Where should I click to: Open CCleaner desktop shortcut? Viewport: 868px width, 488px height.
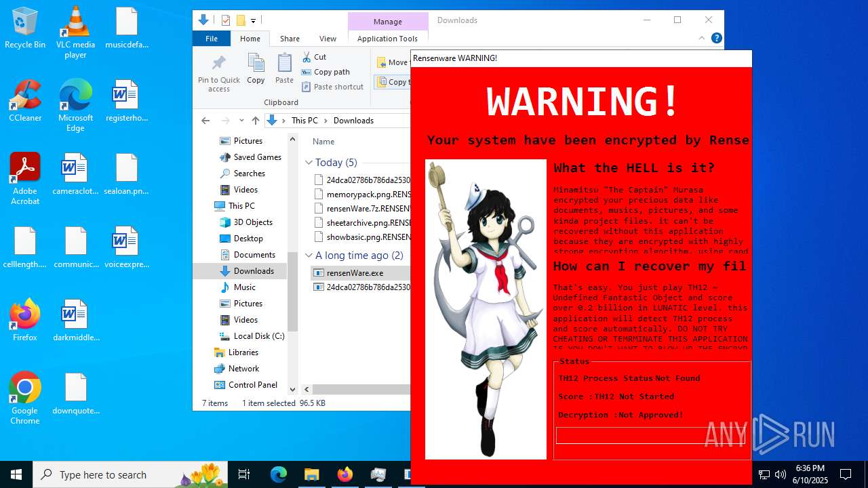pos(25,100)
